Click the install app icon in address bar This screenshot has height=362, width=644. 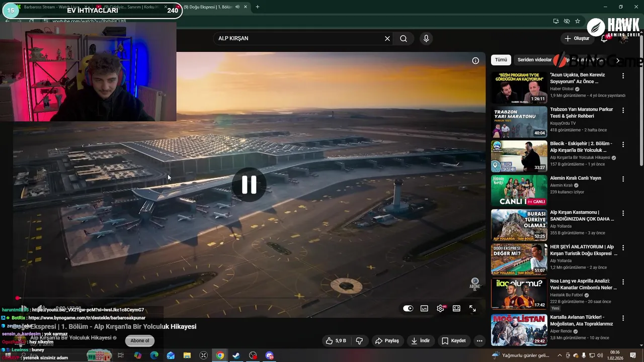(x=555, y=21)
